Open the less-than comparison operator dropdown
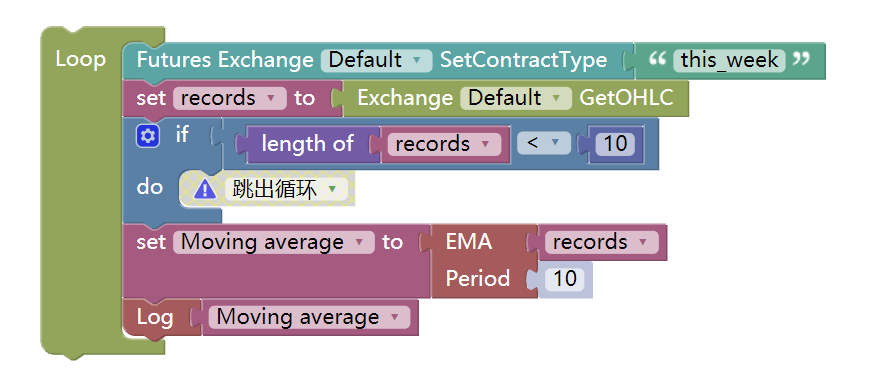872x386 pixels. [543, 143]
